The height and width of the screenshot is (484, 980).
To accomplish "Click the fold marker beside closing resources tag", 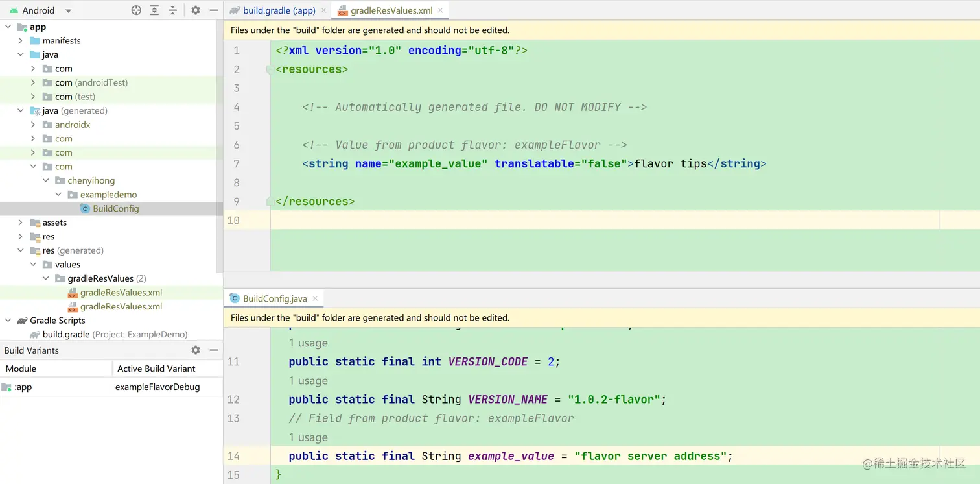I will click(x=269, y=201).
